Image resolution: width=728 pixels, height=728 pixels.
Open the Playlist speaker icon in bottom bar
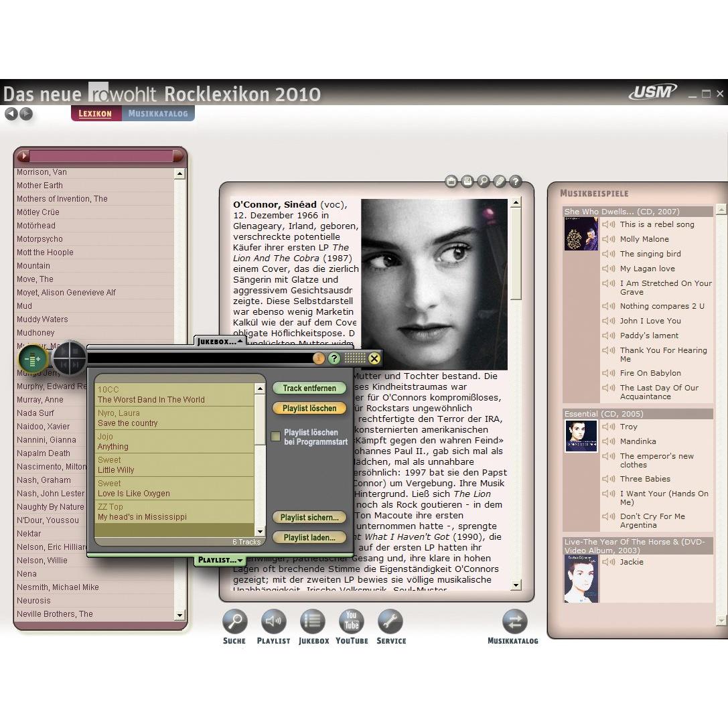273,622
